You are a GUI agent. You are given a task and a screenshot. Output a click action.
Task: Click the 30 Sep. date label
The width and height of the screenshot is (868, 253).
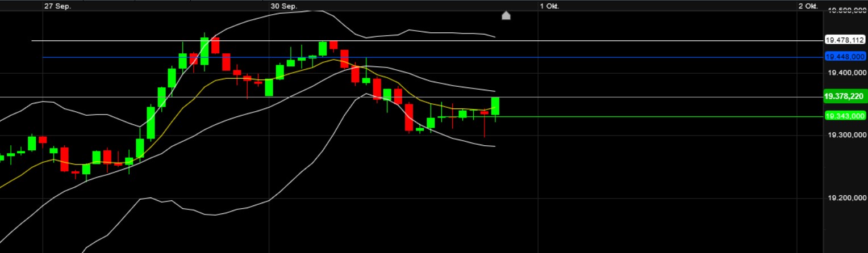284,6
